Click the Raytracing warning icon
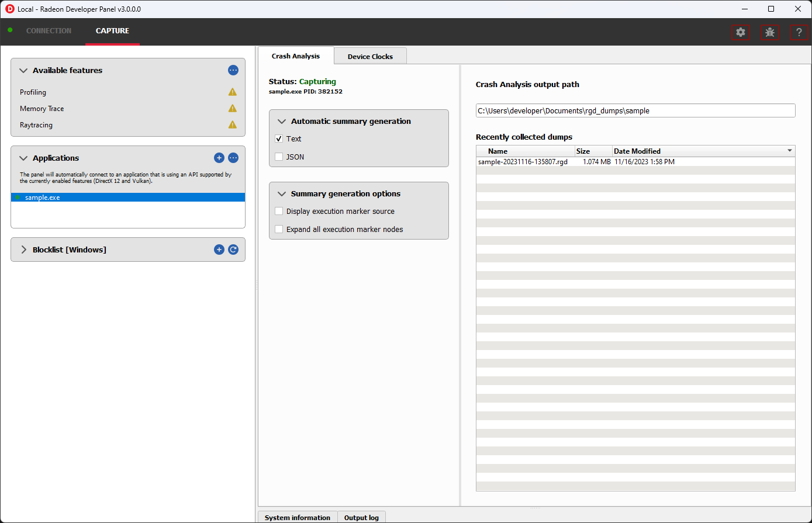The image size is (812, 523). tap(233, 124)
